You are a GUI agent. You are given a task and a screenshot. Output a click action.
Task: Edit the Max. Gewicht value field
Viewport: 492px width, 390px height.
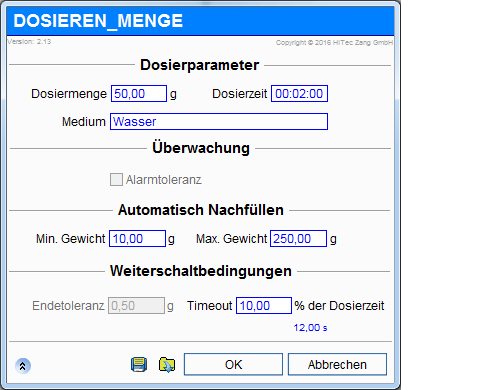coord(298,239)
